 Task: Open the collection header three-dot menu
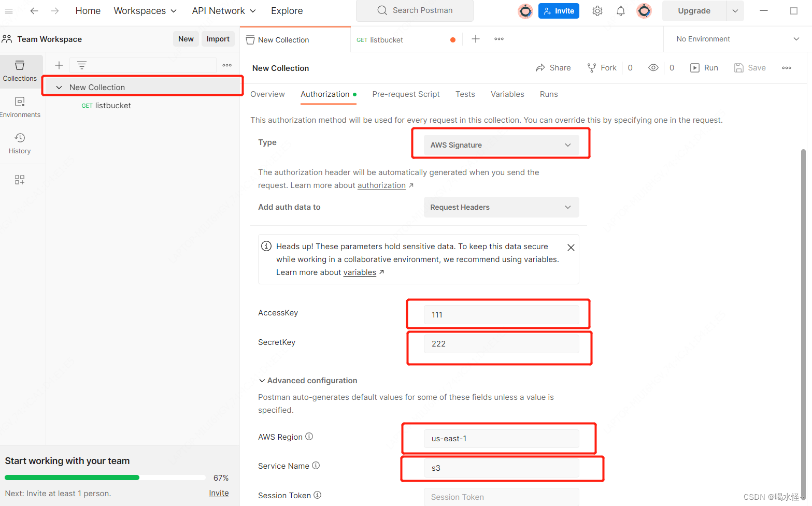pyautogui.click(x=787, y=68)
